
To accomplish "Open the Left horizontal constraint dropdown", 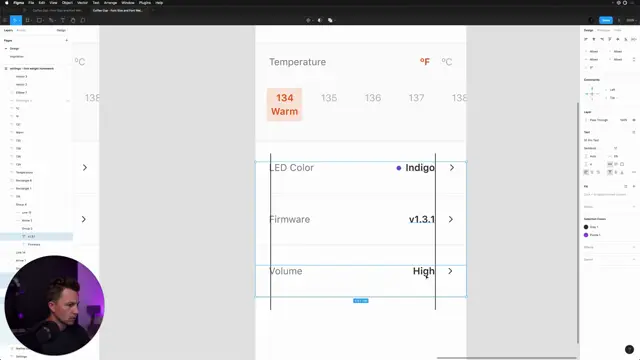I will tap(612, 90).
